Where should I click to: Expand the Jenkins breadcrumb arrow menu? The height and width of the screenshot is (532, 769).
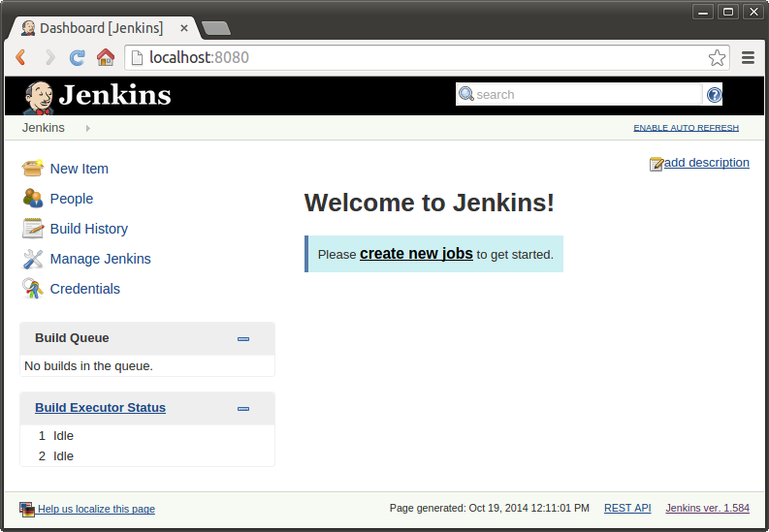[x=88, y=128]
